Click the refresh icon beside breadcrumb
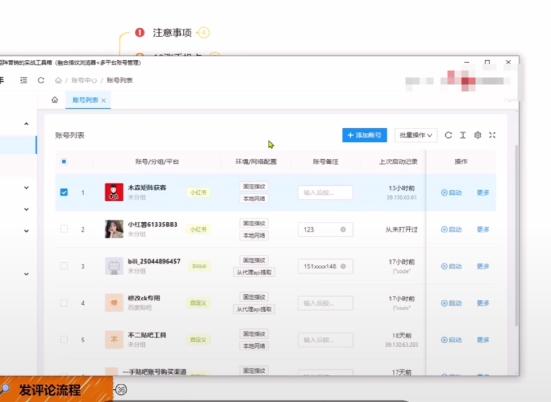Screen dimensions: 551x402 tap(41, 80)
